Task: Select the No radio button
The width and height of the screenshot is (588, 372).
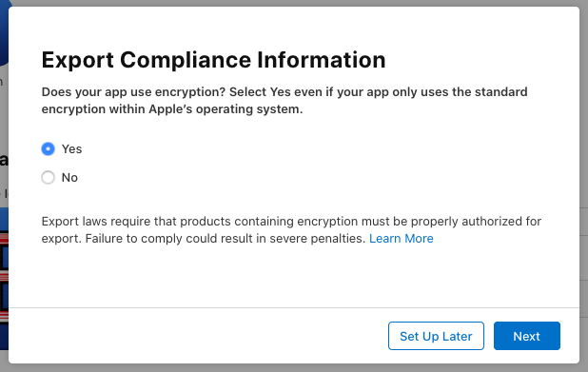Action: tap(48, 177)
